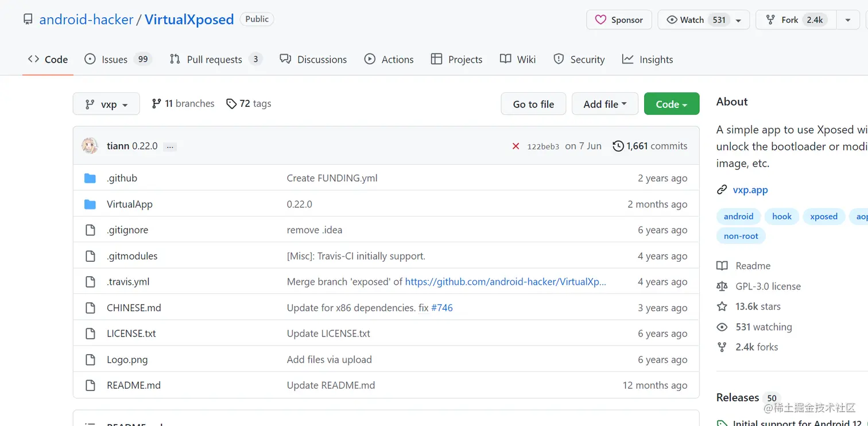This screenshot has height=426, width=868.
Task: Click the file icon beside README.md
Action: click(x=90, y=385)
